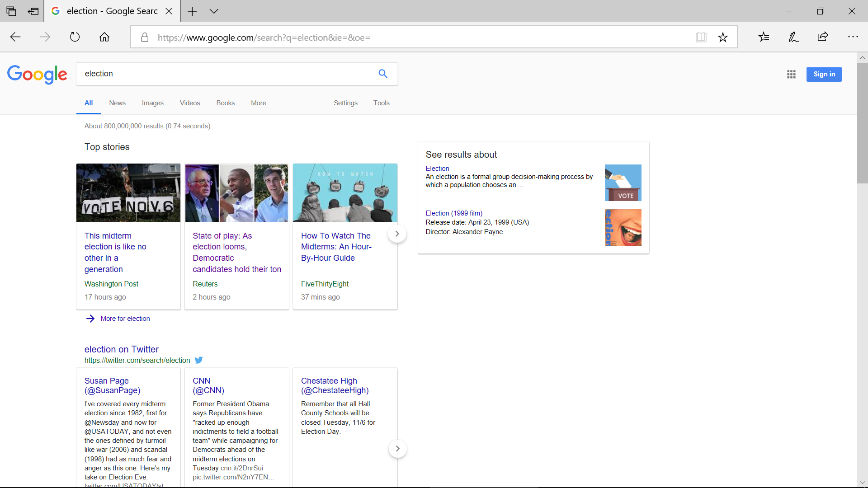Click the arrow icon beside More for election

tap(90, 319)
